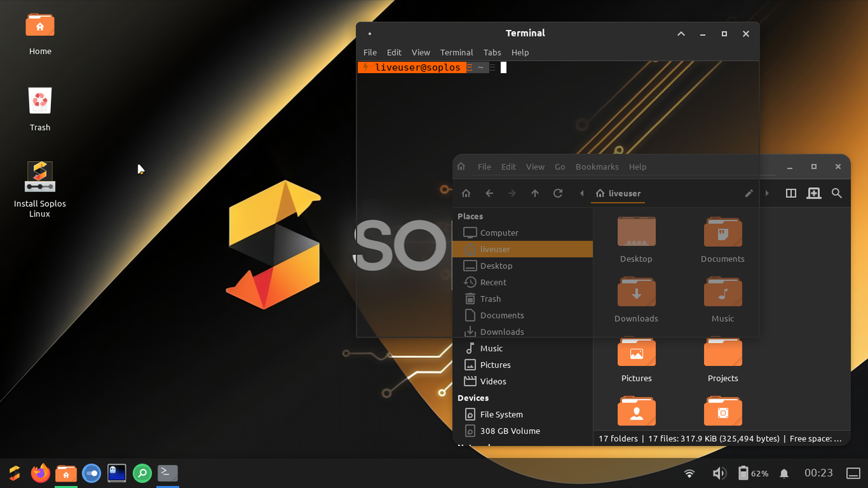
Task: Click the Back arrow in the file manager toolbar
Action: click(489, 193)
